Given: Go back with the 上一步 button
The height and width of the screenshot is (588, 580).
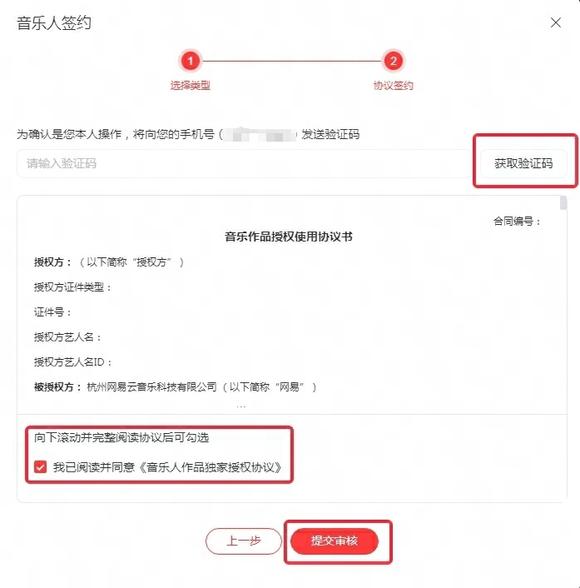Looking at the screenshot, I should pos(243,541).
